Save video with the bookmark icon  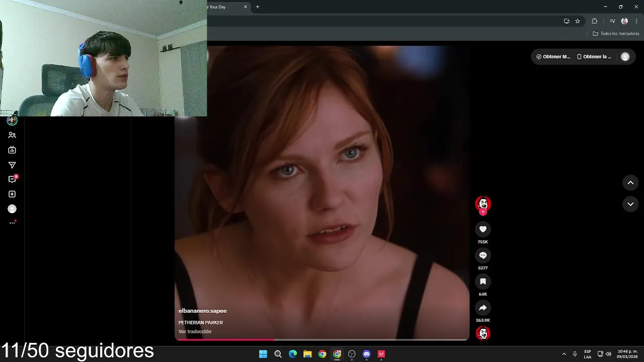[482, 282]
